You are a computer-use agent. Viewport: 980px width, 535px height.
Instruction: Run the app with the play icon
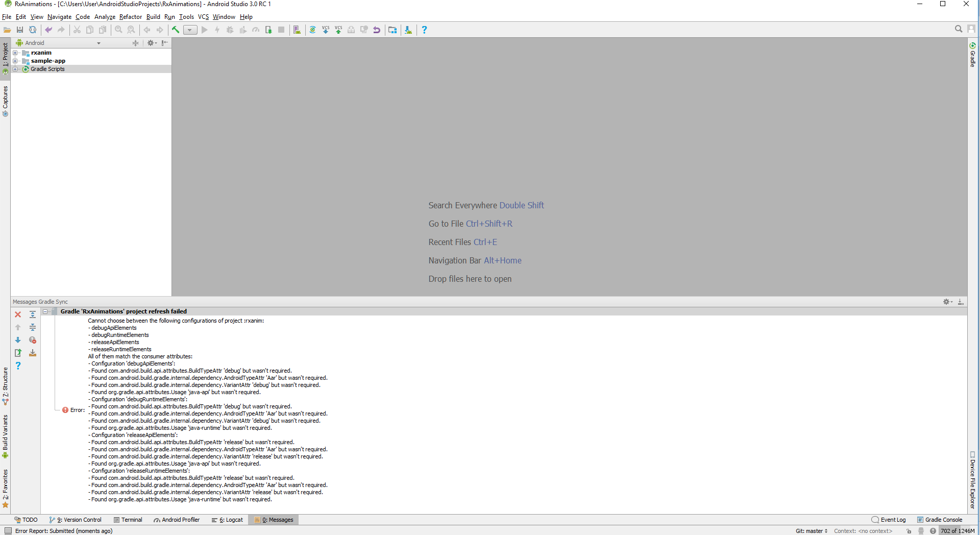coord(205,30)
